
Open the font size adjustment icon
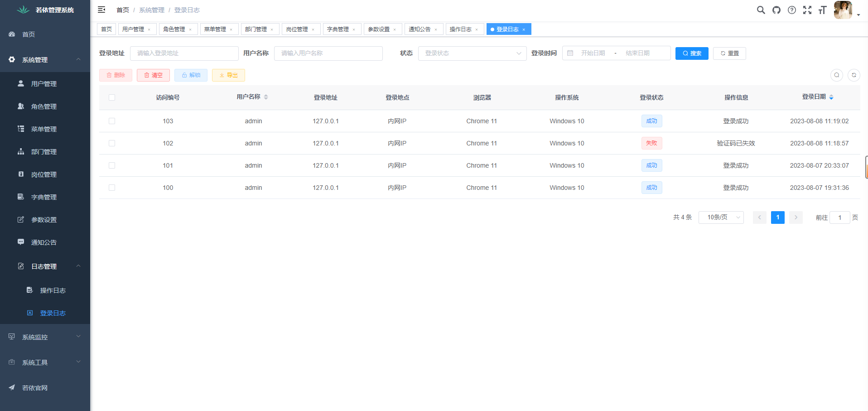pyautogui.click(x=823, y=10)
